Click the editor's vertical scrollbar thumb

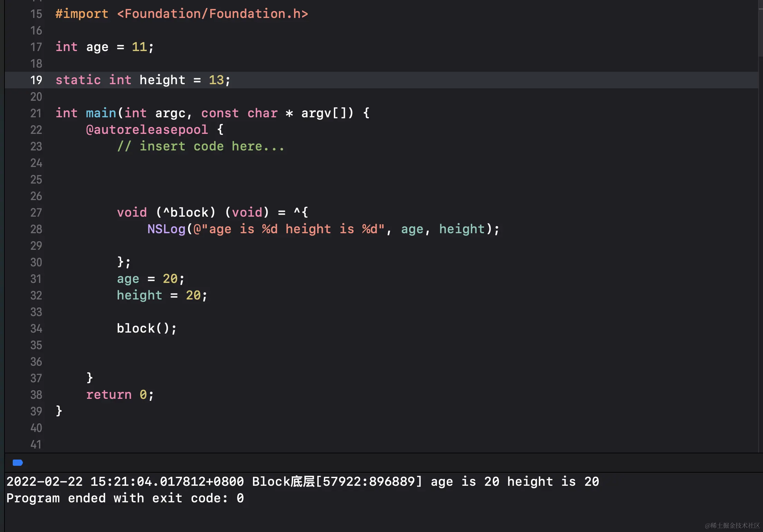pos(760,28)
